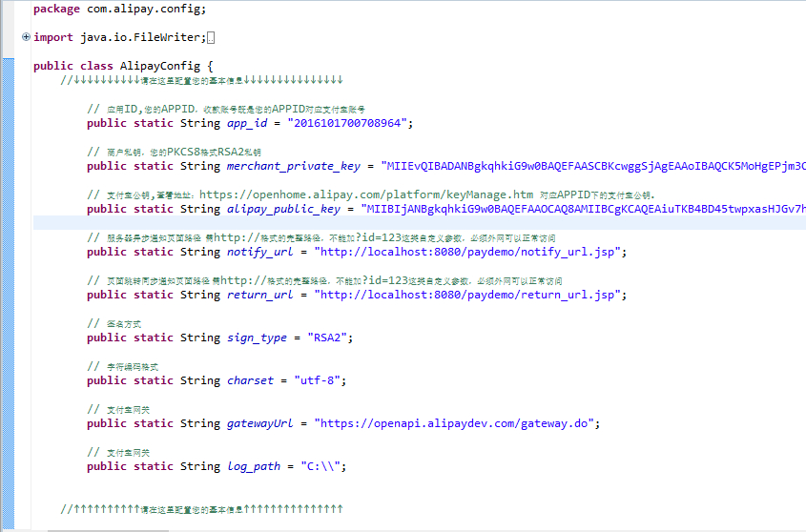The width and height of the screenshot is (806, 532).
Task: Click the notify_url.jsp localhost URL string
Action: coord(467,252)
